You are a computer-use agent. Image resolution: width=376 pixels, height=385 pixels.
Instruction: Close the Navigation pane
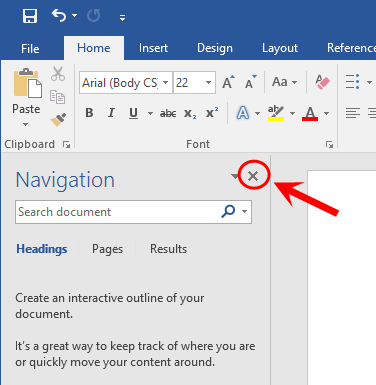[253, 176]
